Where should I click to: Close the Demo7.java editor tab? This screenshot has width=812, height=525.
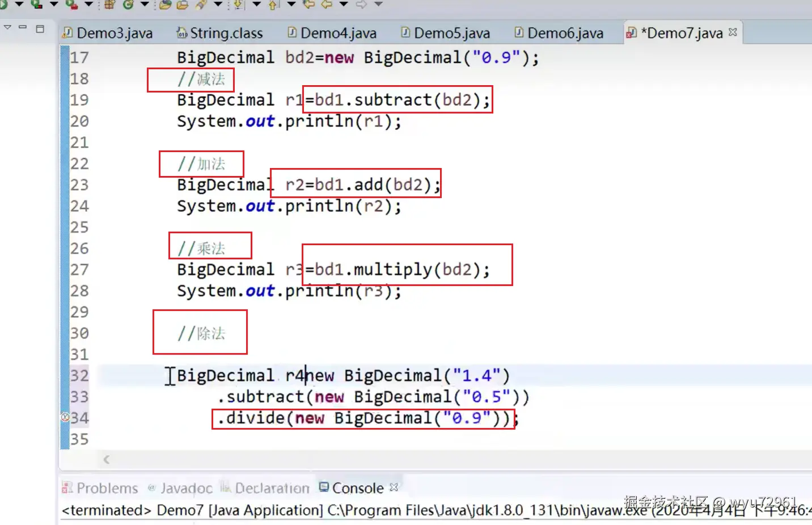733,32
